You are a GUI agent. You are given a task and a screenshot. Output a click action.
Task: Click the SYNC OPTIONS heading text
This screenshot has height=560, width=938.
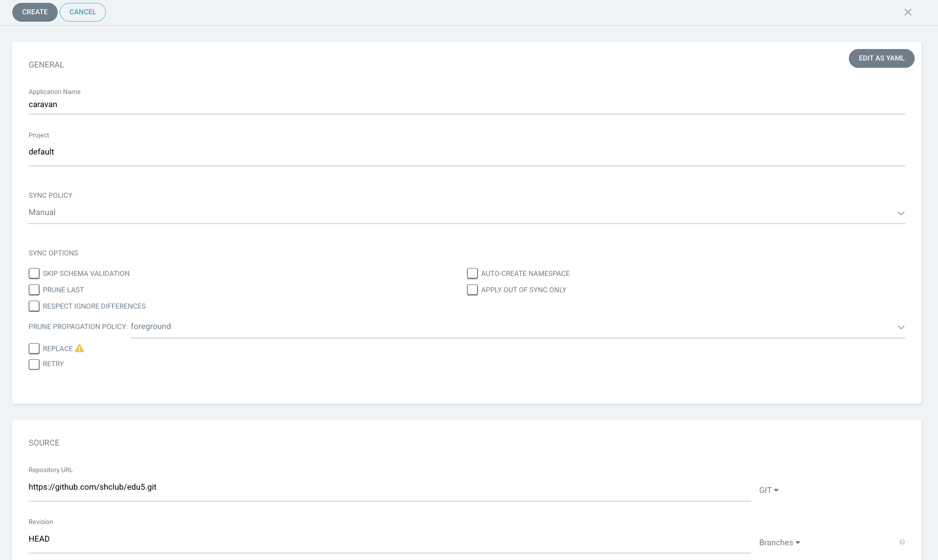pos(53,253)
